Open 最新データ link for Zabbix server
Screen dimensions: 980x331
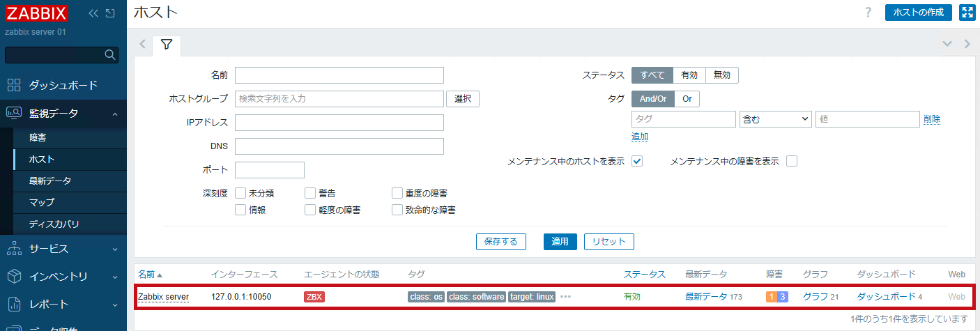click(x=706, y=297)
